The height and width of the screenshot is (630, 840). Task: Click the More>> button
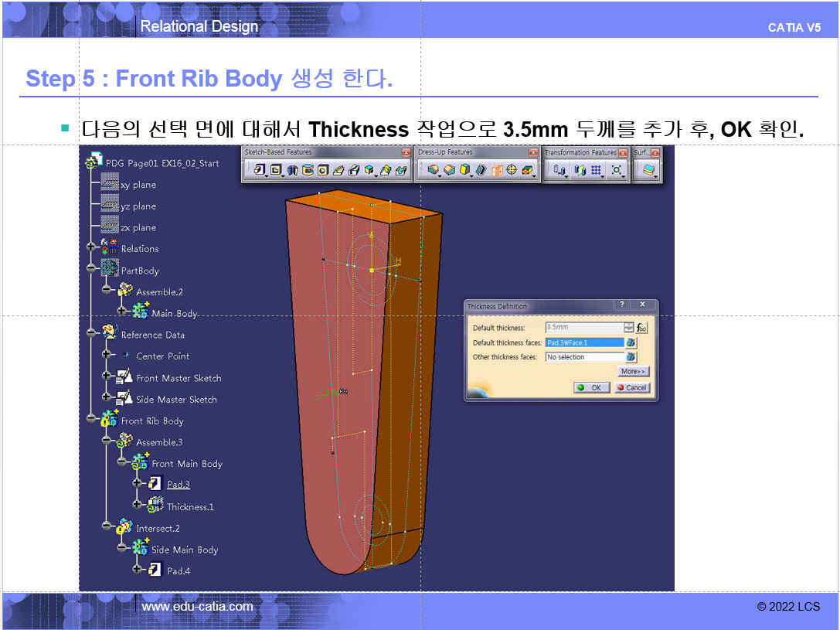point(634,372)
